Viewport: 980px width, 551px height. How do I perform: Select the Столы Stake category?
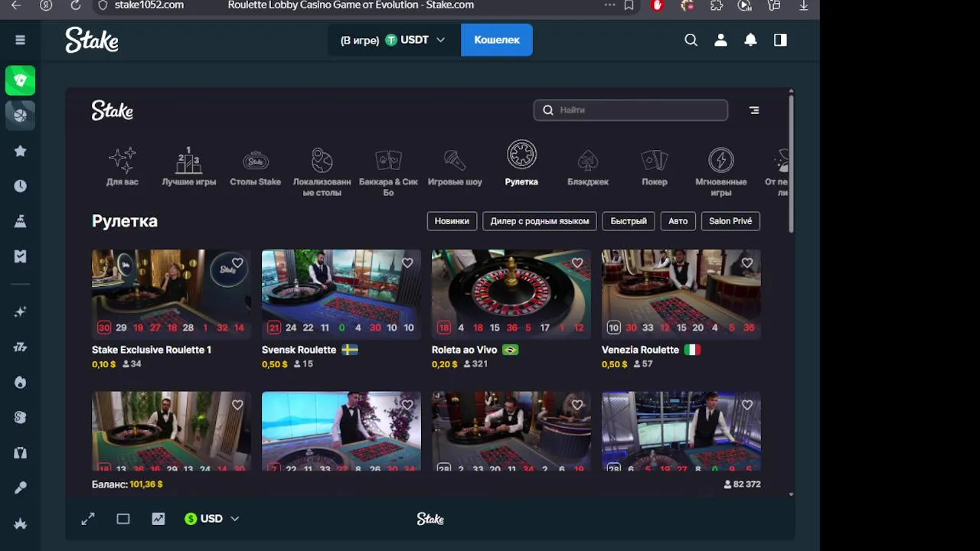pos(256,166)
